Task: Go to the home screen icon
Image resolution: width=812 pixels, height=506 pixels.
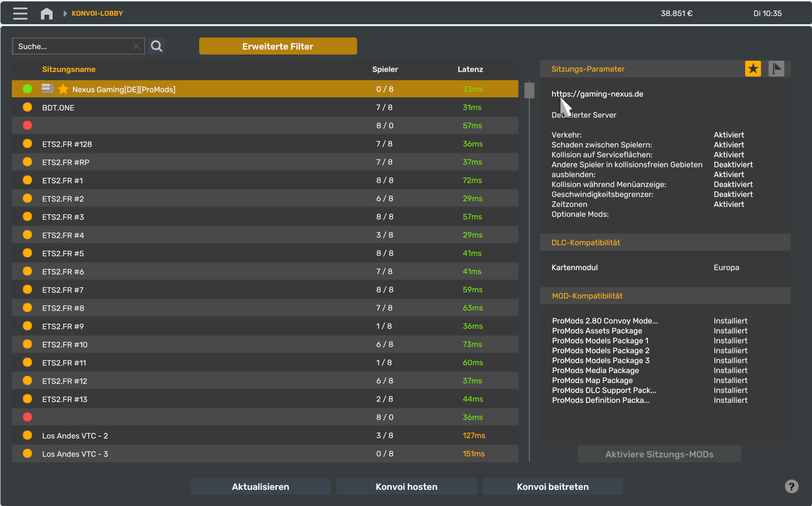Action: click(x=46, y=13)
